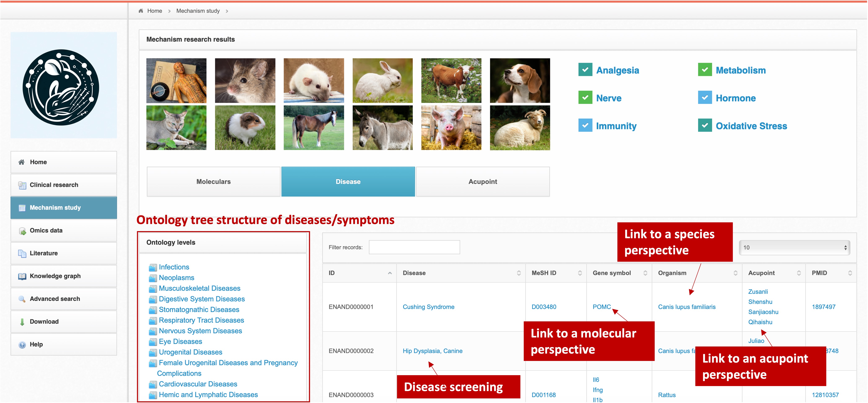Image resolution: width=868 pixels, height=403 pixels.
Task: Click the green Download arrow icon
Action: 22,322
